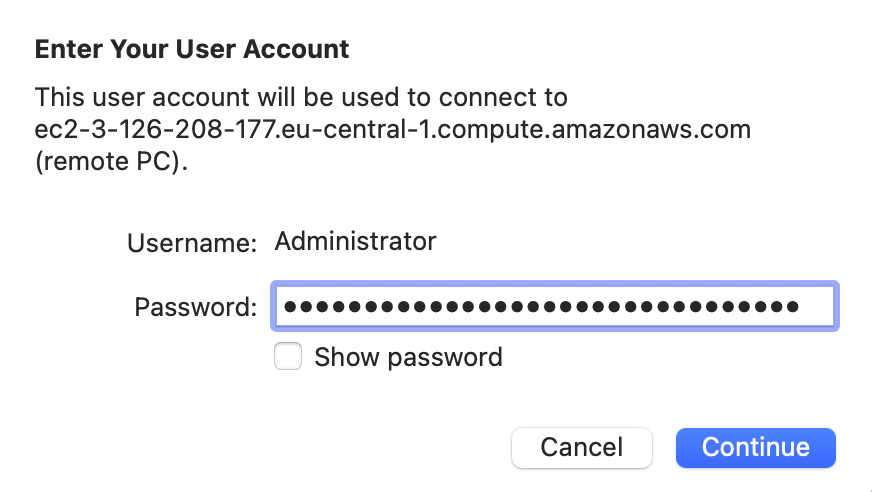Screen dimensions: 872x492
Task: Click the middle of the masked password dots
Action: coord(540,307)
